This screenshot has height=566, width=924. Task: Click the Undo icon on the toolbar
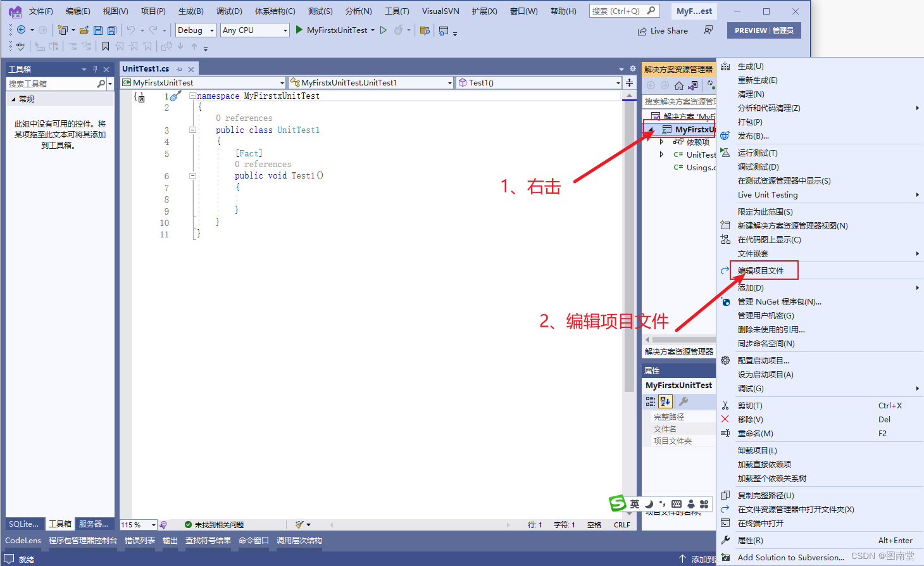[x=131, y=30]
